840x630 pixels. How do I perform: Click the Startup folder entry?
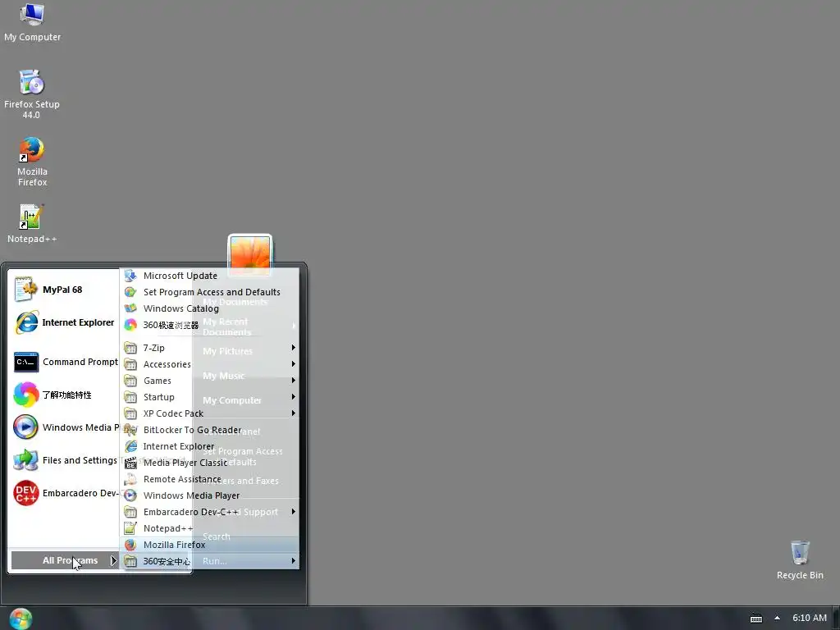point(209,397)
